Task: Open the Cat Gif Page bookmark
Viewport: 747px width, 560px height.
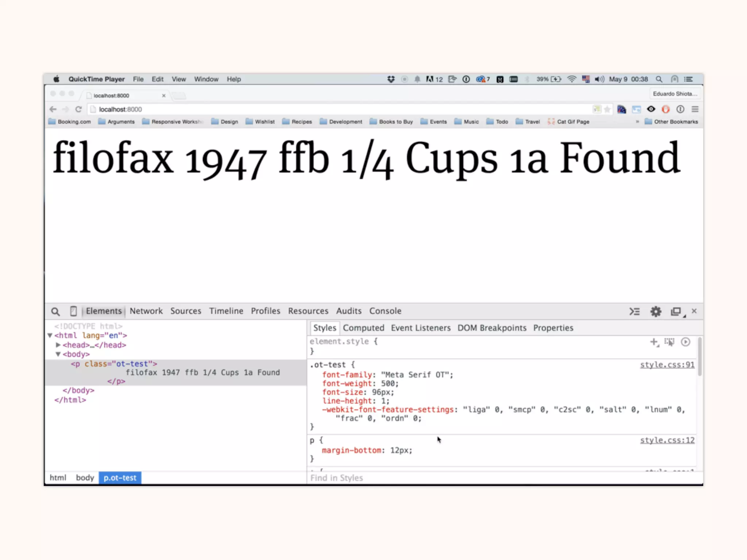Action: [568, 121]
